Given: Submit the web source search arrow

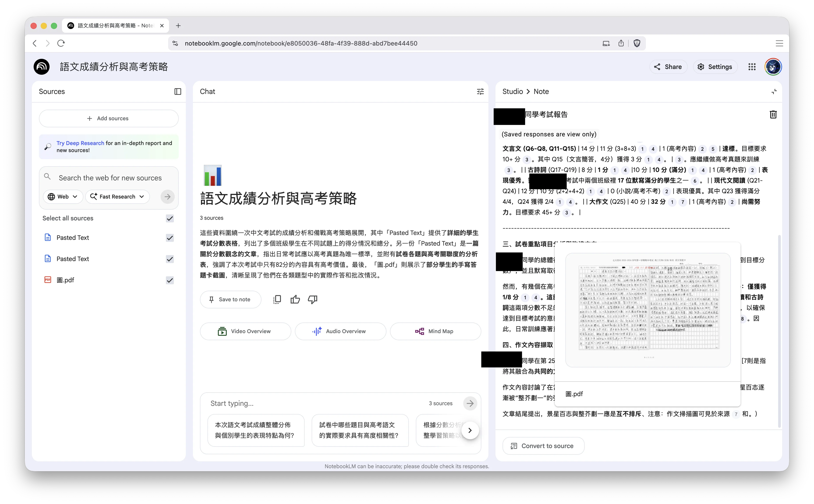Looking at the screenshot, I should coord(167,197).
